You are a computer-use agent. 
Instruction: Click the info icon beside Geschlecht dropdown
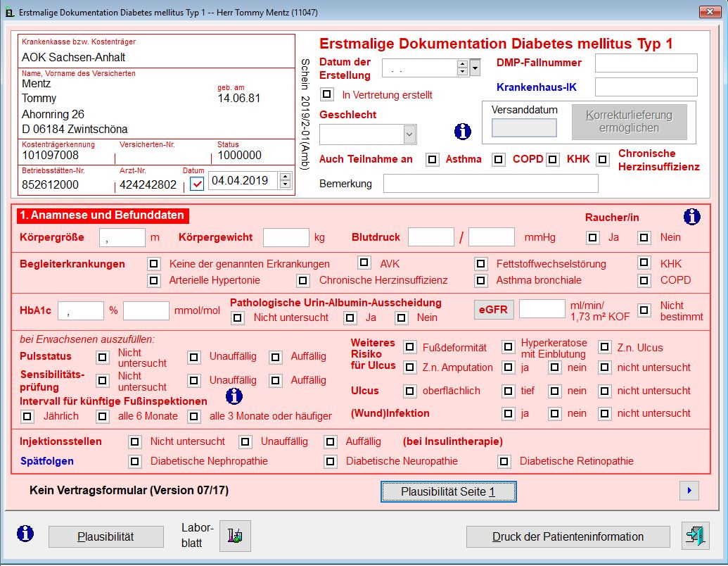pyautogui.click(x=463, y=131)
